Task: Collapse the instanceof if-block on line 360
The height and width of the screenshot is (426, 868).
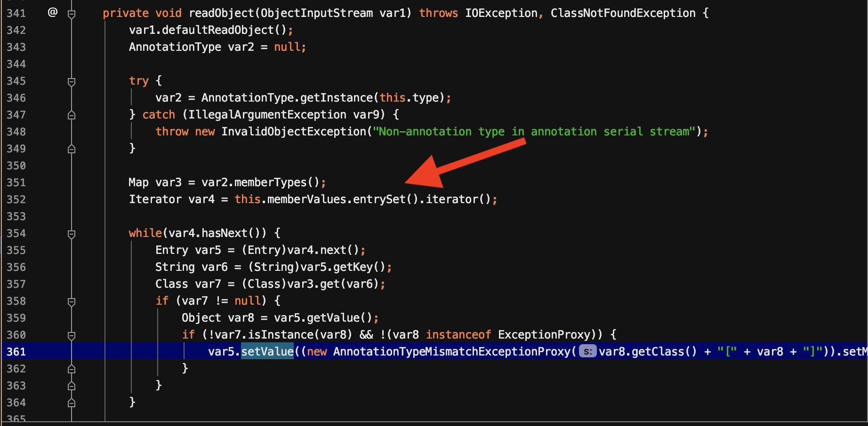Action: point(72,335)
